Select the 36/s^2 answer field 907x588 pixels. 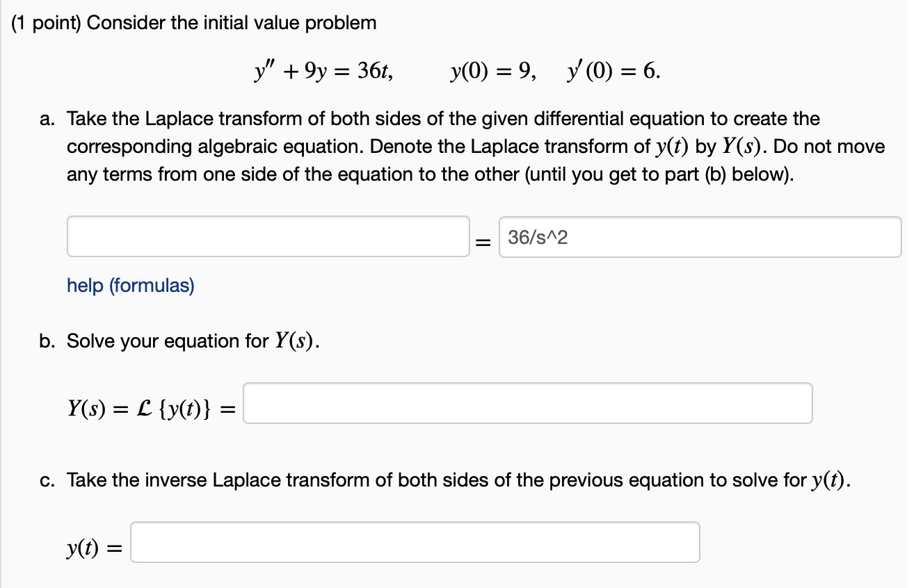(699, 237)
